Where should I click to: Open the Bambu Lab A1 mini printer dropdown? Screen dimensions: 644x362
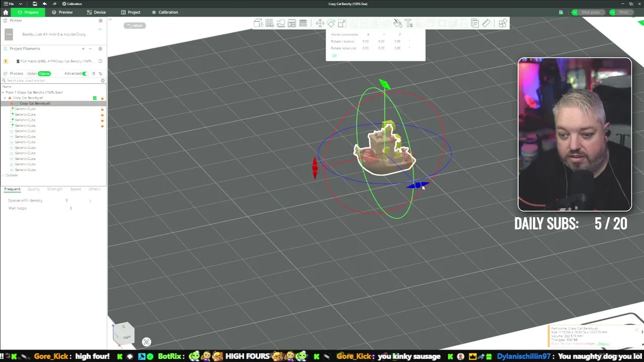click(x=54, y=34)
